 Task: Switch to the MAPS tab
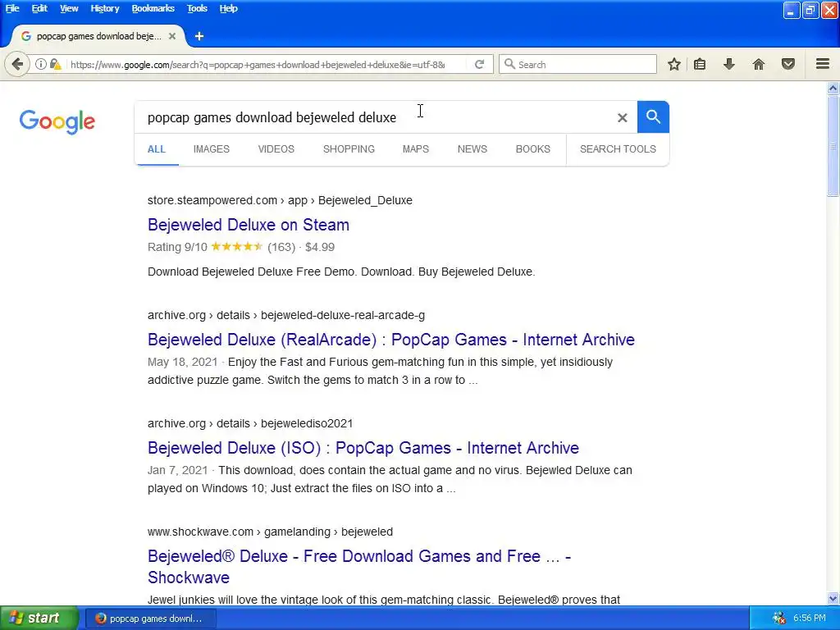[x=416, y=149]
